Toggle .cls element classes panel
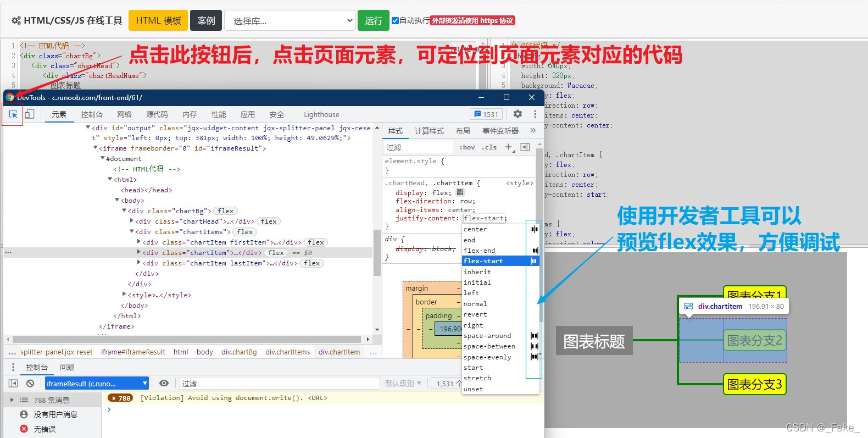868x438 pixels. (x=489, y=147)
